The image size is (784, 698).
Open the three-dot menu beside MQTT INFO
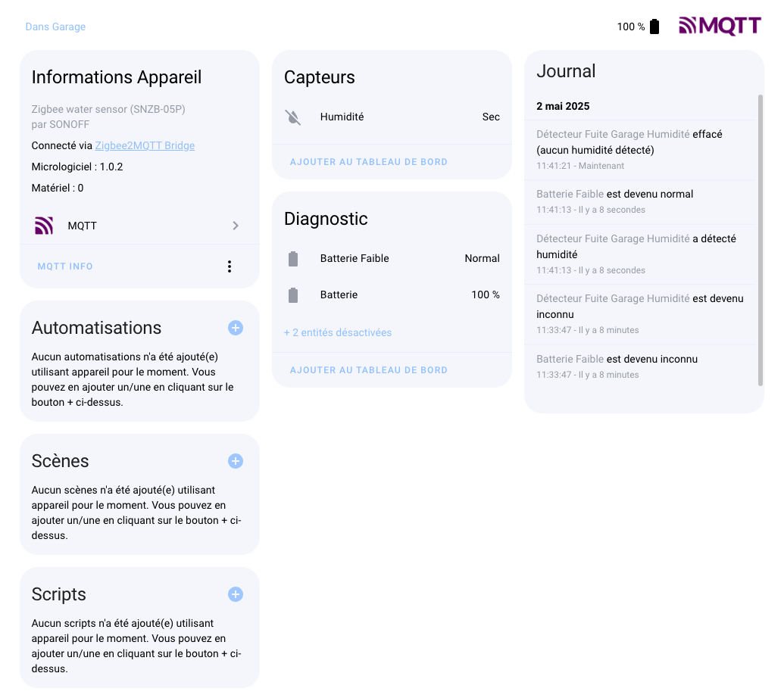pyautogui.click(x=230, y=266)
